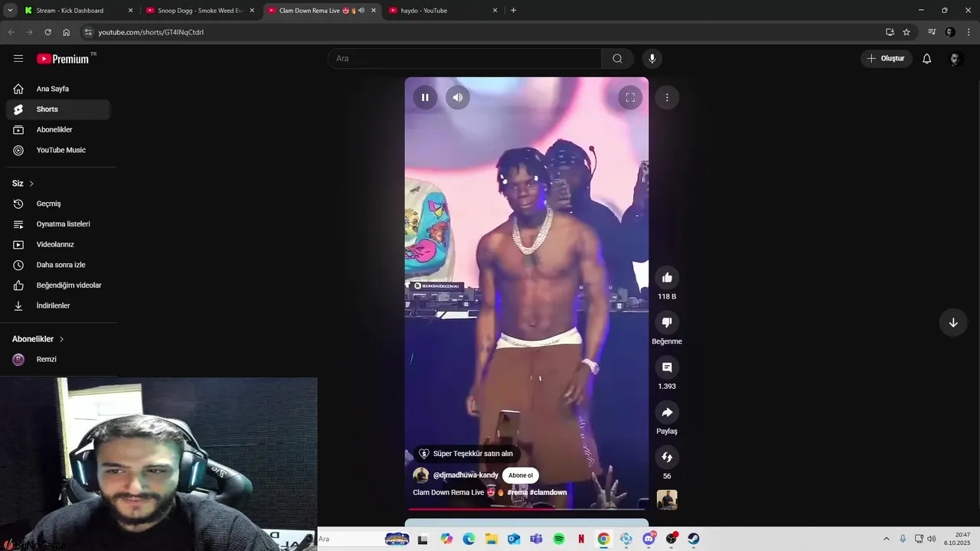Open YouTube Music from sidebar
Screen dimensions: 980x551
coord(58,150)
